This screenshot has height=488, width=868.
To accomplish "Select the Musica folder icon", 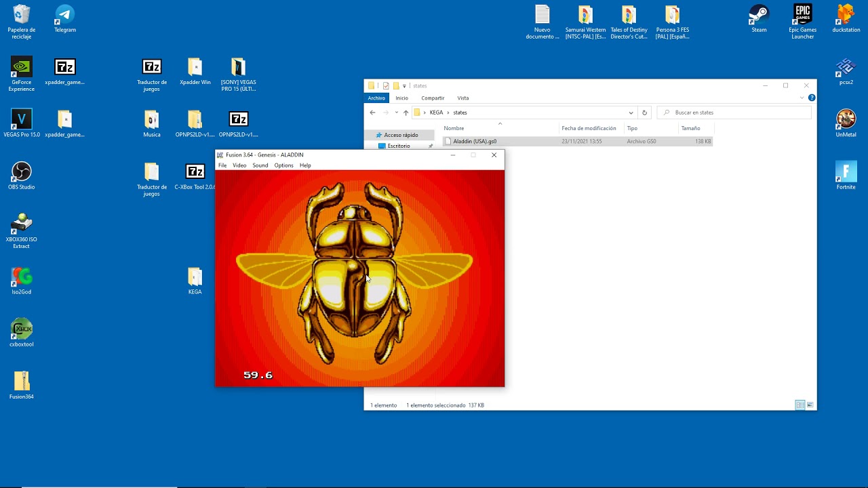I will tap(152, 123).
